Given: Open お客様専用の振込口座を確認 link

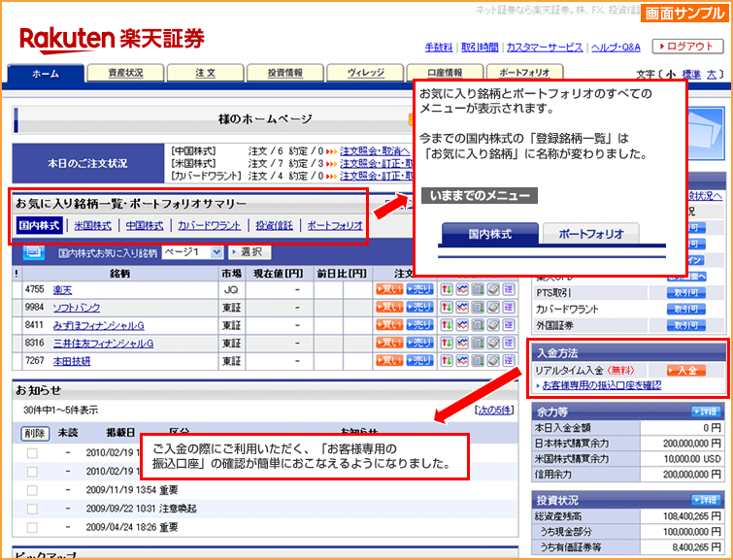Looking at the screenshot, I should 602,385.
